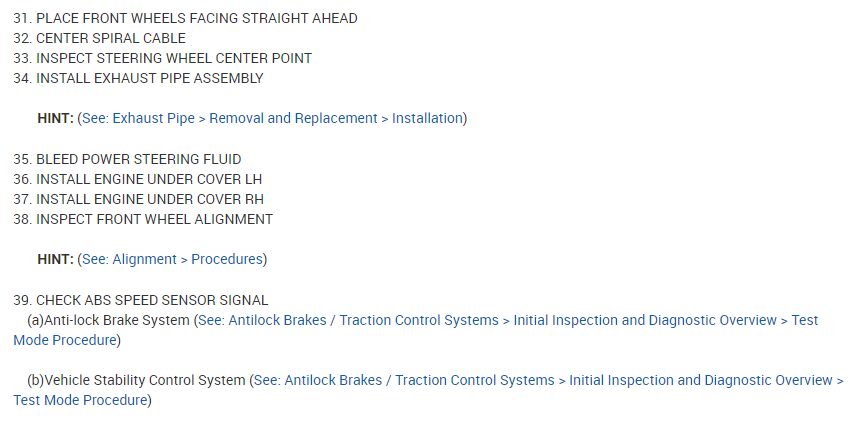Select step 34 'Install Exhaust Pipe Assembly' text
This screenshot has width=859, height=423.
tap(138, 78)
